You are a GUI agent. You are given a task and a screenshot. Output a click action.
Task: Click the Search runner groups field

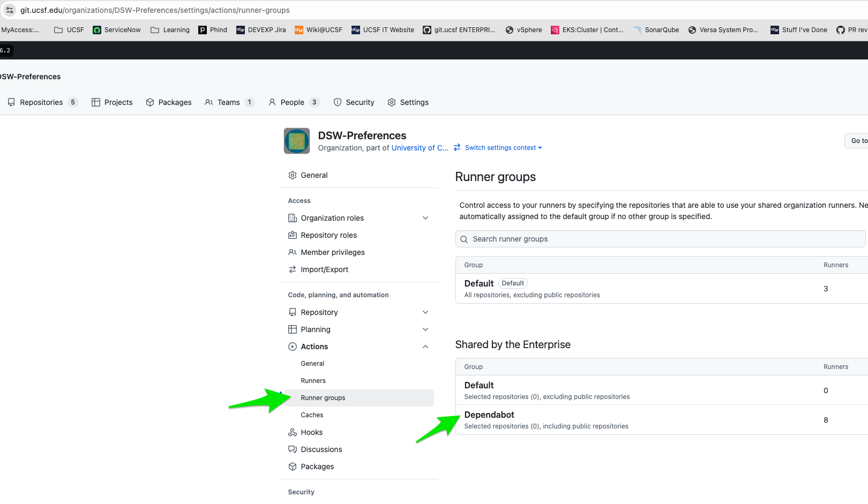660,239
